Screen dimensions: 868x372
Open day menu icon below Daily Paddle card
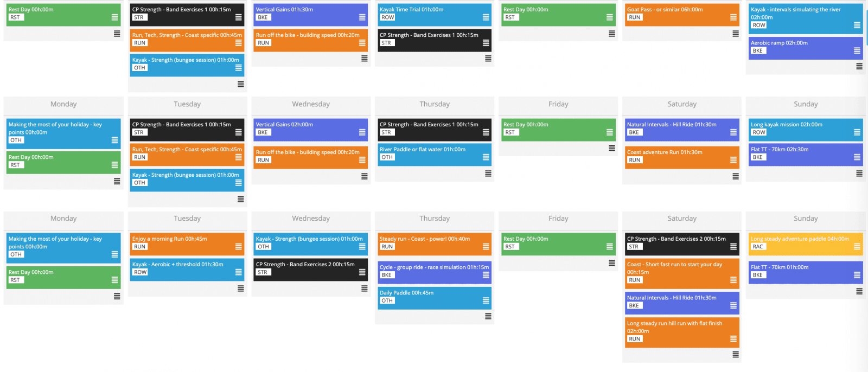[x=488, y=316]
